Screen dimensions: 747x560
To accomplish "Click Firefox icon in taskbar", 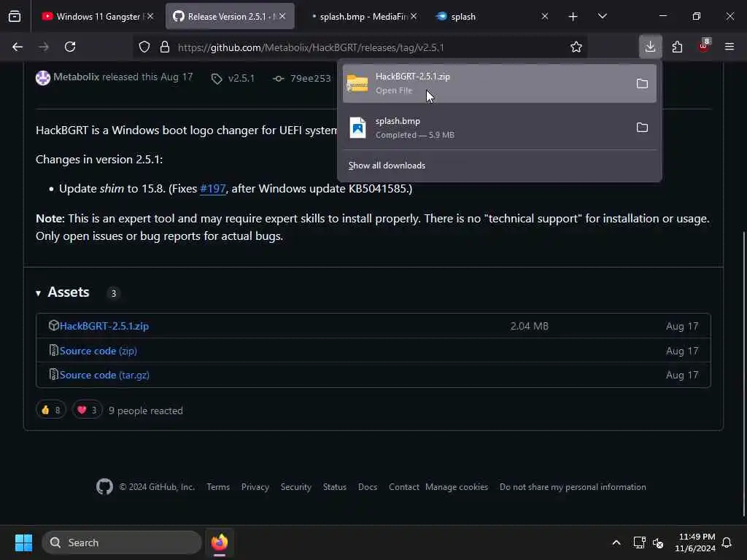I will [220, 542].
